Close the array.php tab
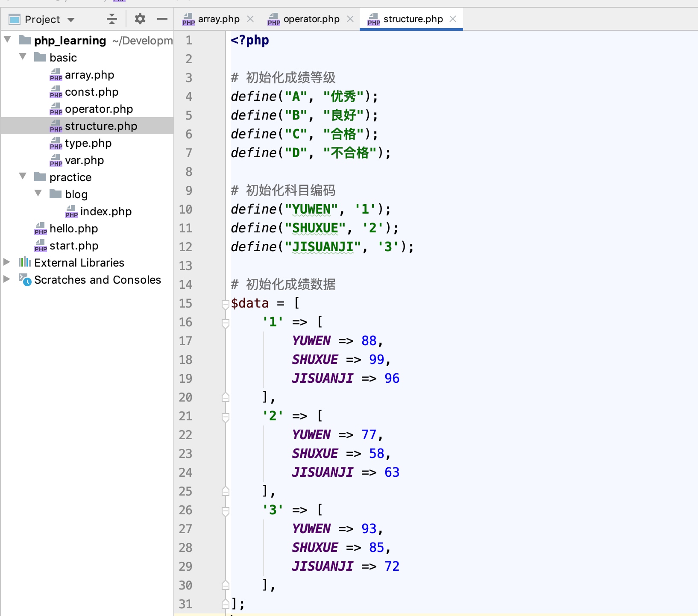 pos(250,19)
